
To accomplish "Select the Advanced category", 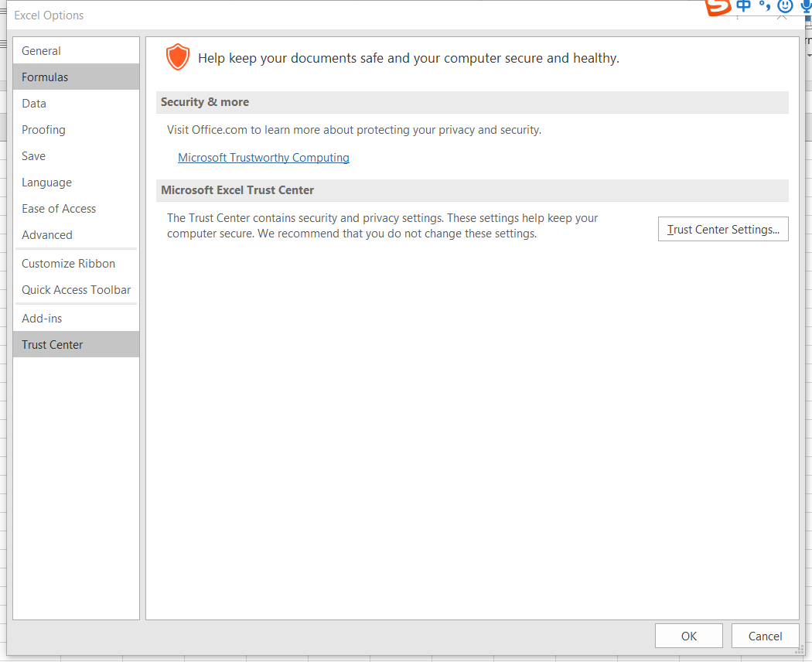I will tap(76, 235).
